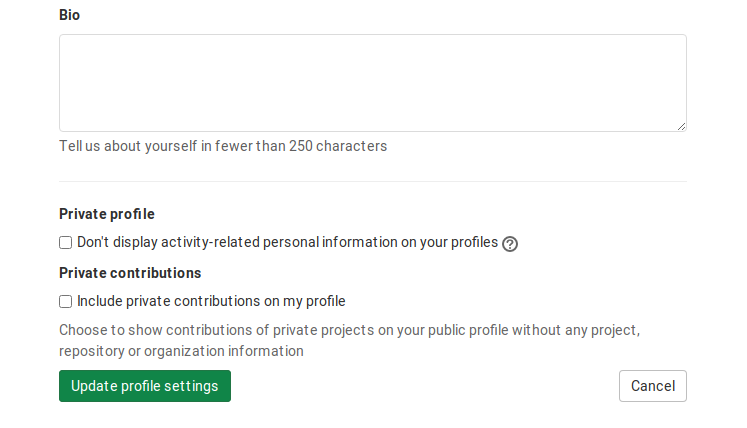747x428 pixels.
Task: Click the 'Include private contributions on my profile' label
Action: 211,301
